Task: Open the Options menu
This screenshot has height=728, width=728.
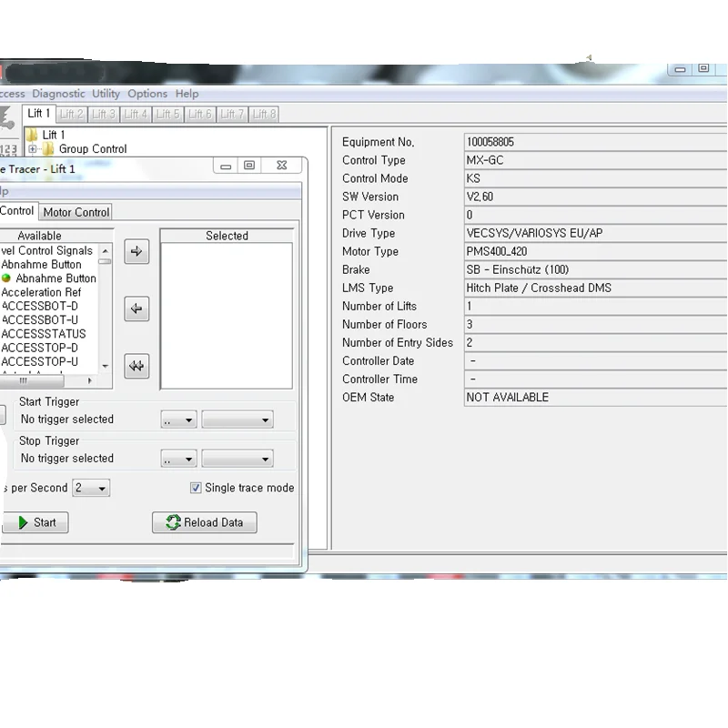Action: (x=147, y=94)
